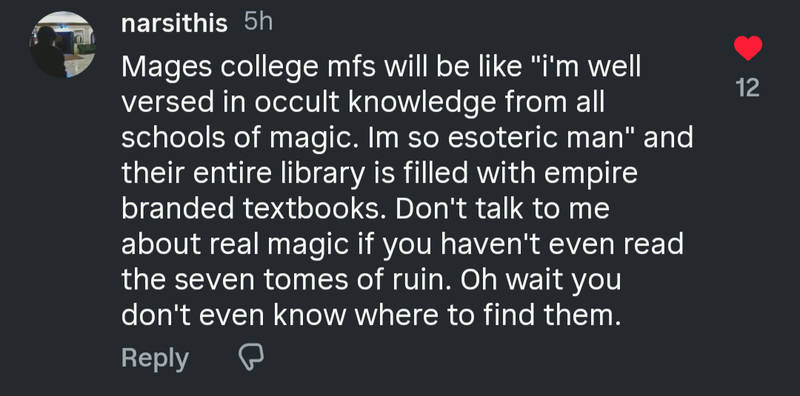Dislike the comment using thumbs-down icon
This screenshot has width=800, height=396.
[251, 356]
